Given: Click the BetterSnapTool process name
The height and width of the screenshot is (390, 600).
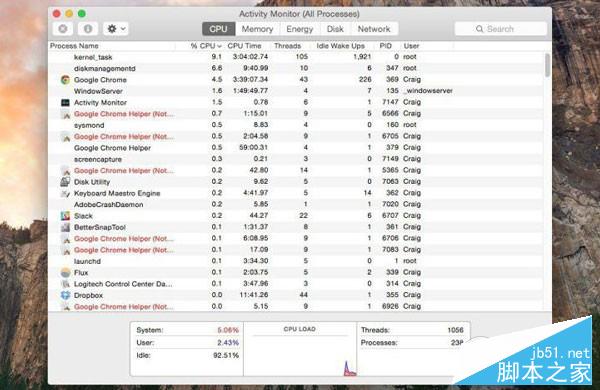Looking at the screenshot, I should click(x=100, y=227).
